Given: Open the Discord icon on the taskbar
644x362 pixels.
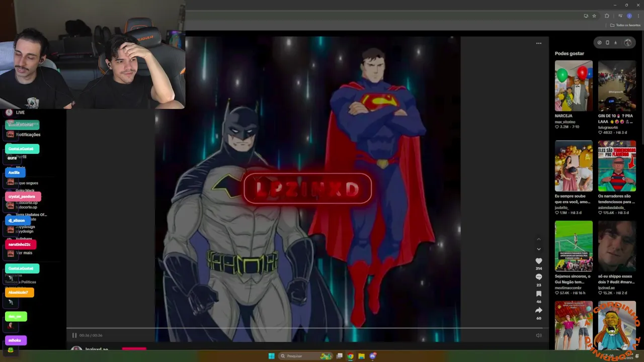Looking at the screenshot, I should (373, 356).
